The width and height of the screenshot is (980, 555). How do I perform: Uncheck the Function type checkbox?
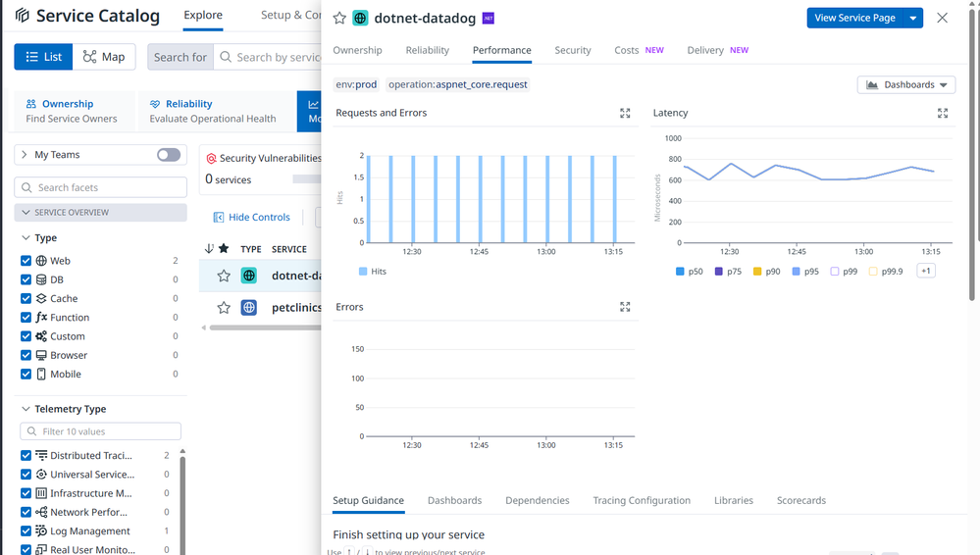(26, 318)
